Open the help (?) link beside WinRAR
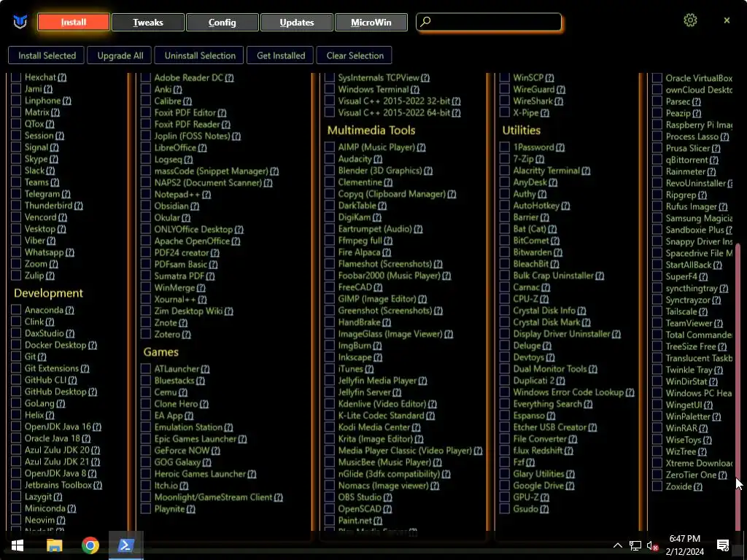Screen dimensions: 747x560 pyautogui.click(x=704, y=428)
